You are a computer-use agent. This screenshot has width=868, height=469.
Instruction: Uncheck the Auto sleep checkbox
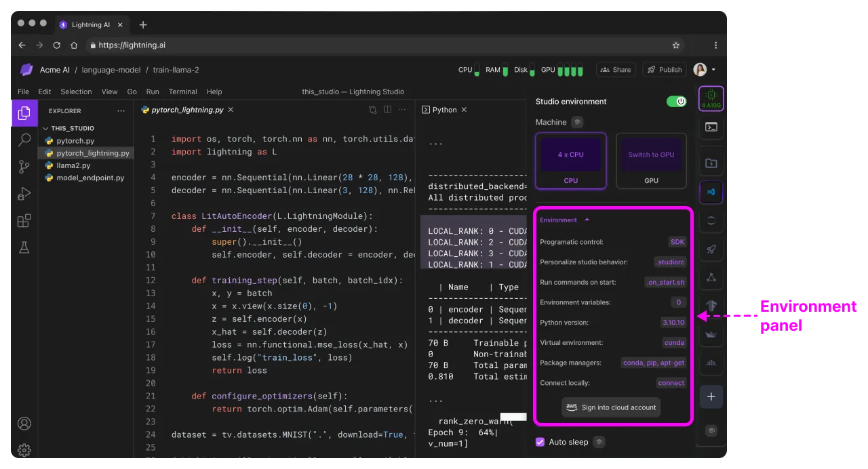point(540,442)
